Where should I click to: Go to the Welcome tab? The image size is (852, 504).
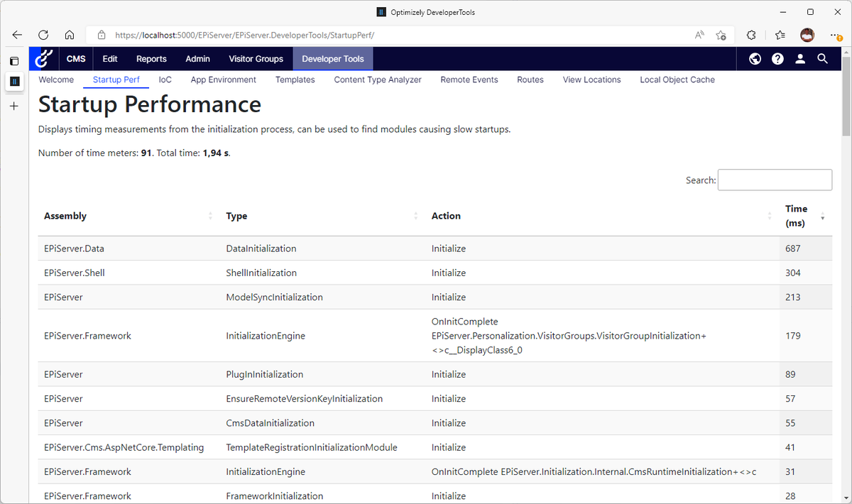pos(56,80)
